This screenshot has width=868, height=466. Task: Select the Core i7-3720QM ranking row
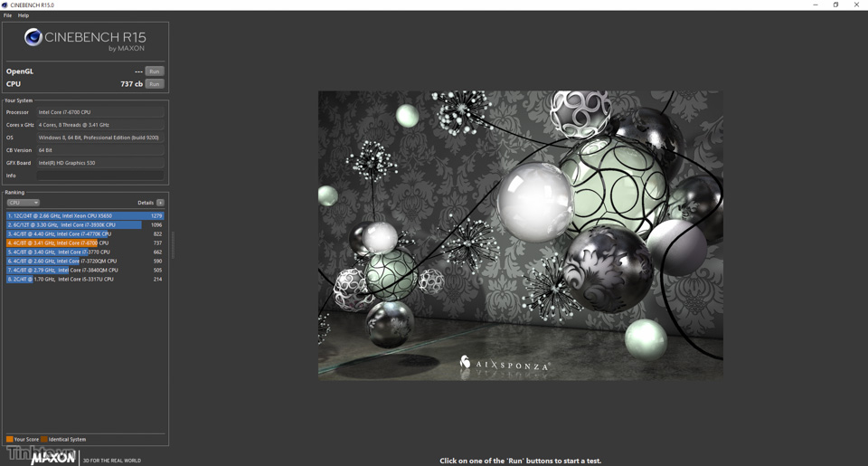[85, 261]
